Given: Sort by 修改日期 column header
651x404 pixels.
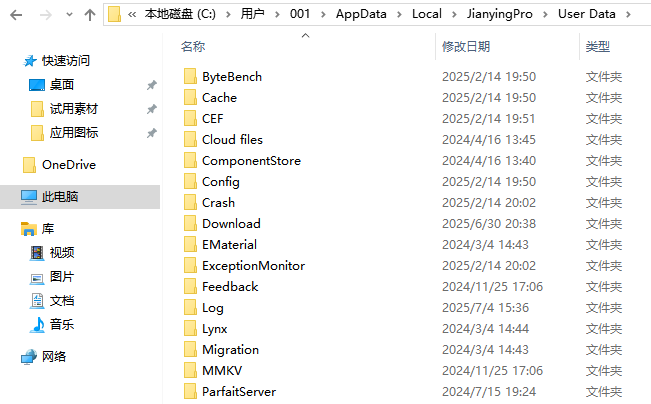Looking at the screenshot, I should pos(466,47).
